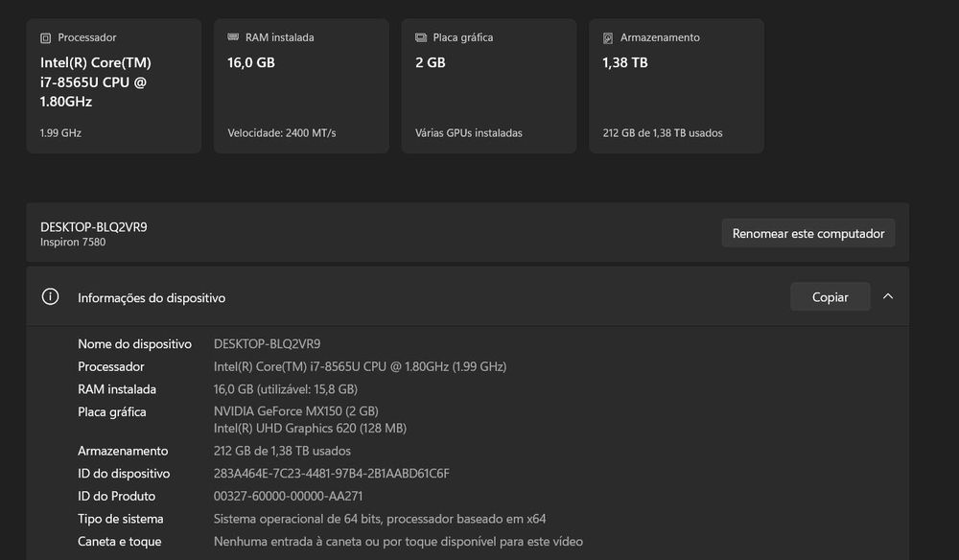Click the Caneta e toque label
The image size is (959, 560).
120,542
